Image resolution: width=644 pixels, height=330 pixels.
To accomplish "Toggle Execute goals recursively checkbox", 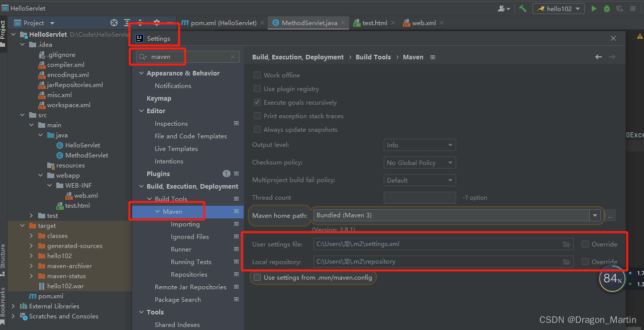I will pos(257,102).
